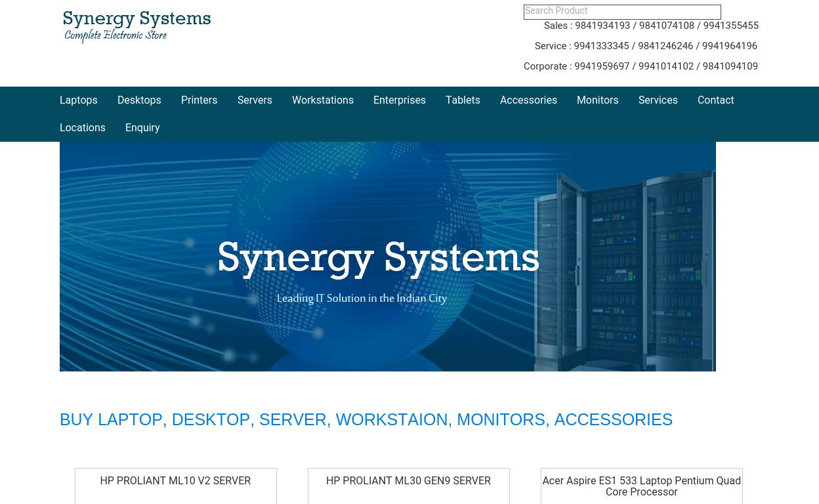The height and width of the screenshot is (504, 819).
Task: Click the Enquiry link
Action: pyautogui.click(x=142, y=128)
